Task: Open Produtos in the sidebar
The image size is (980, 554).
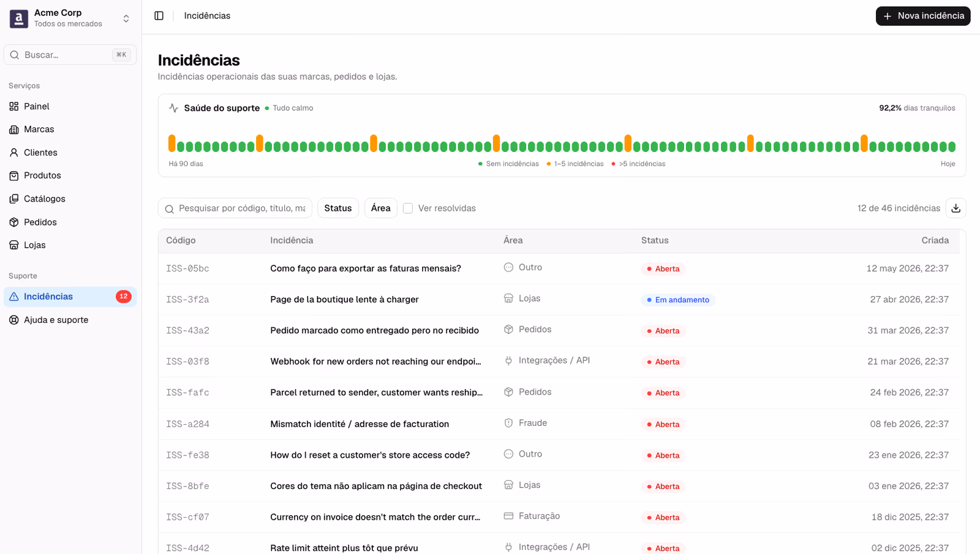Action: tap(70, 176)
